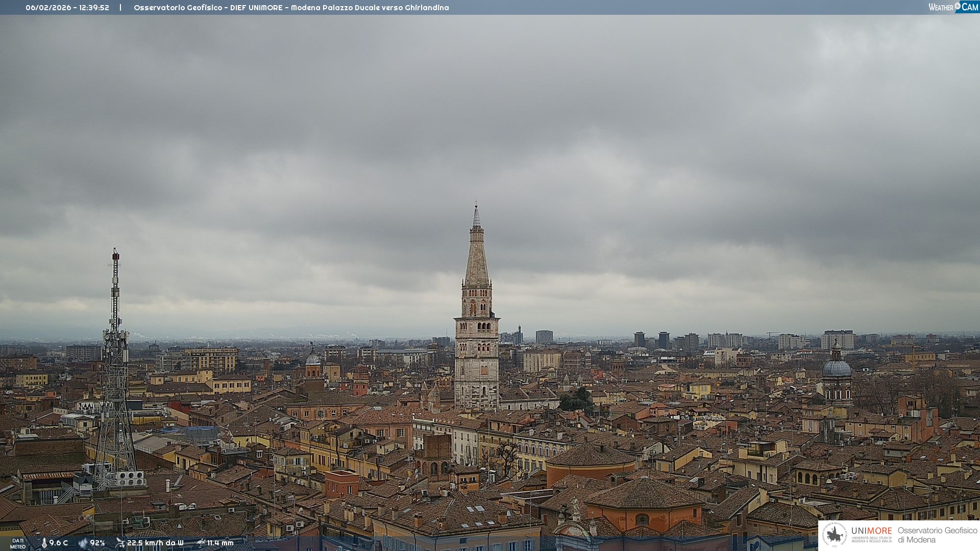980x551 pixels.
Task: Click the thermometer temperature icon
Action: pos(44,543)
